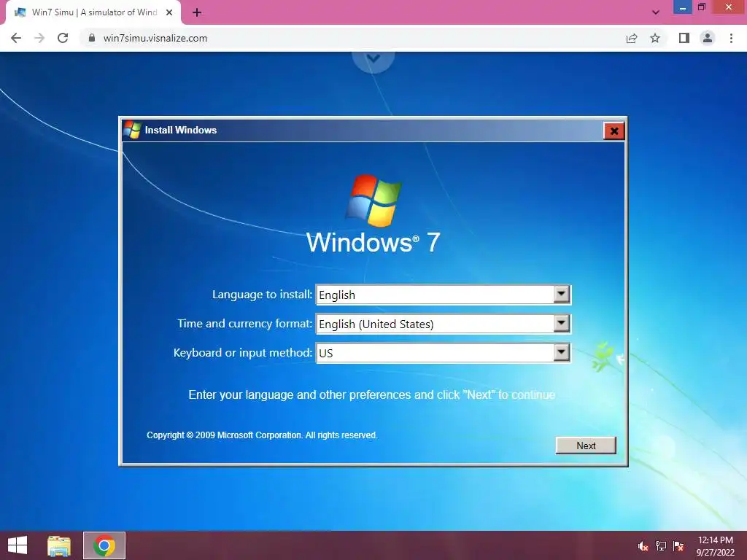Screen dimensions: 747x560
Task: Close the Install Windows dialog with red X
Action: pos(614,131)
